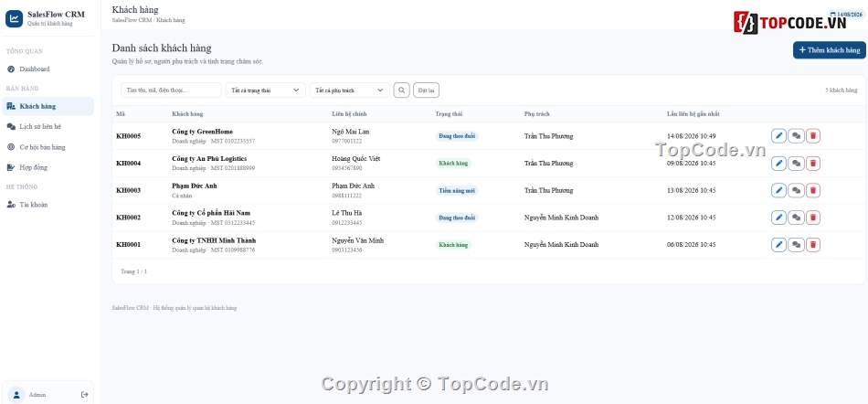868x404 pixels.
Task: Click contact name Ngô Mai Lan
Action: click(351, 132)
